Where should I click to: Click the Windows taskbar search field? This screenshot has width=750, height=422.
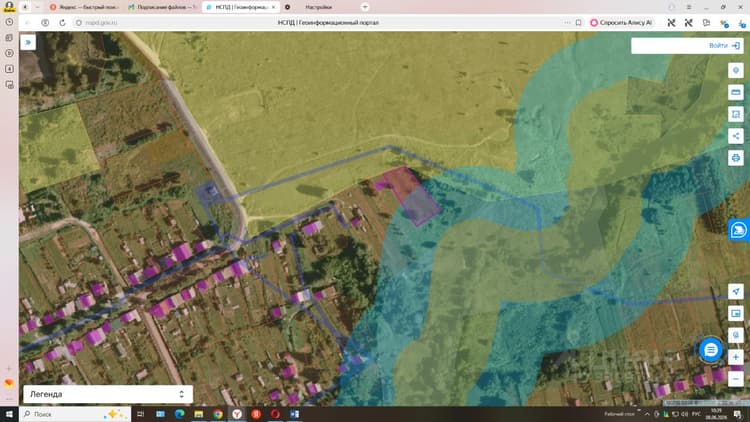coord(76,414)
